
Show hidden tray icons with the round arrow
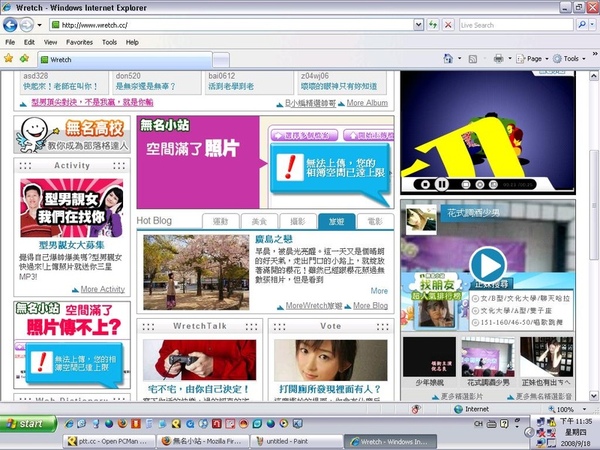pos(529,432)
